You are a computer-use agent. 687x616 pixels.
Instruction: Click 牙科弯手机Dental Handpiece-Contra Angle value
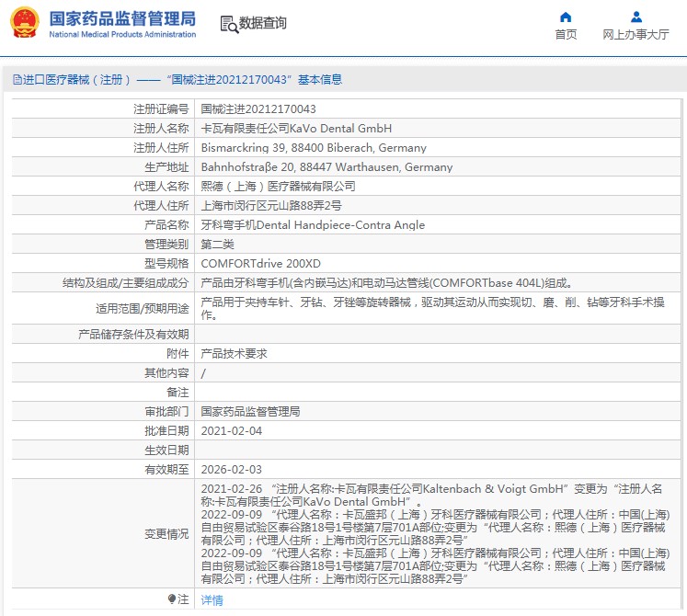pyautogui.click(x=313, y=224)
